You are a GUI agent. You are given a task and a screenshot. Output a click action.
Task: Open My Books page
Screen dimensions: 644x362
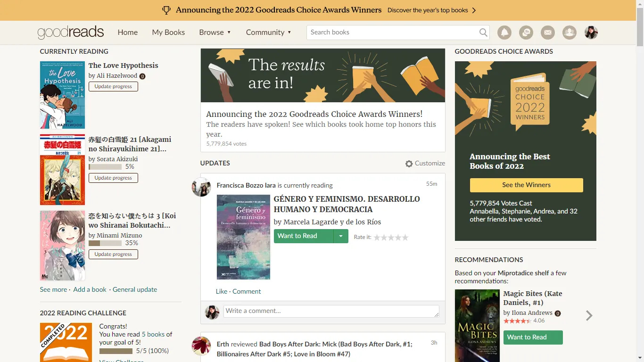click(x=168, y=33)
